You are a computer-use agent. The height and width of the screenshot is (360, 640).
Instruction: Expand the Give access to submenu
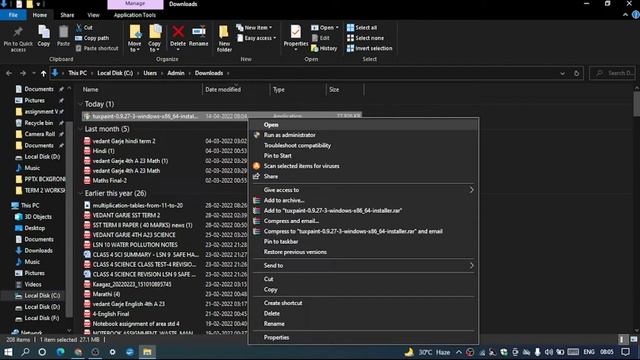pyautogui.click(x=363, y=190)
